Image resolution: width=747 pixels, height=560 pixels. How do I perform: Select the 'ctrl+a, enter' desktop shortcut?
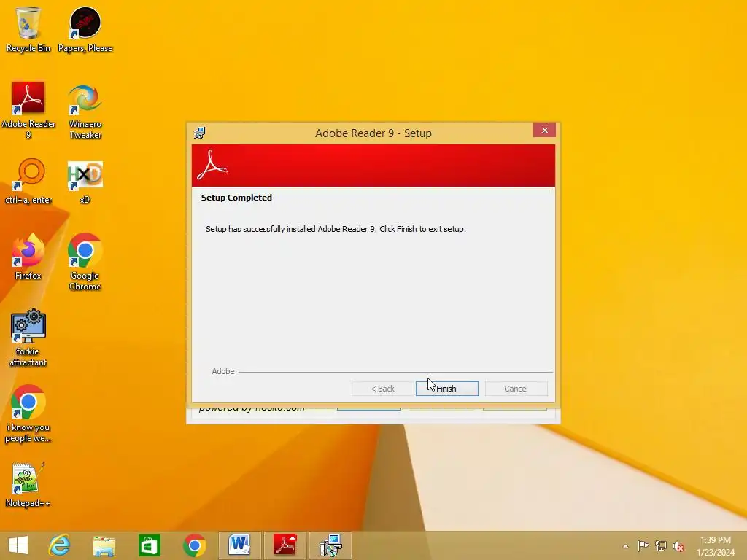coord(28,181)
